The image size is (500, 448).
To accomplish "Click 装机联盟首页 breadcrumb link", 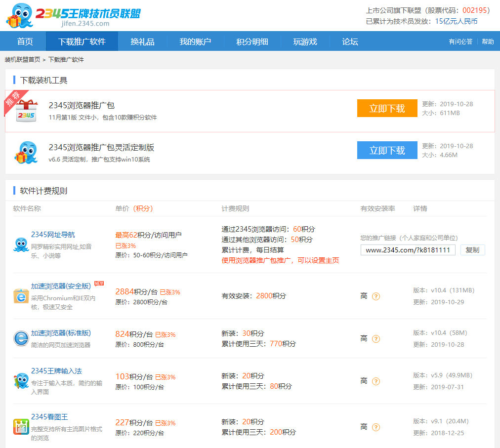I will click(22, 60).
